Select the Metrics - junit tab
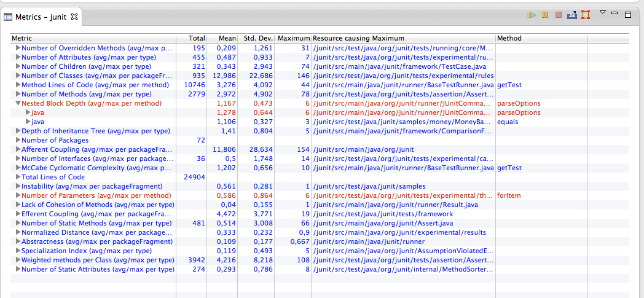The height and width of the screenshot is (298, 644). 41,17
